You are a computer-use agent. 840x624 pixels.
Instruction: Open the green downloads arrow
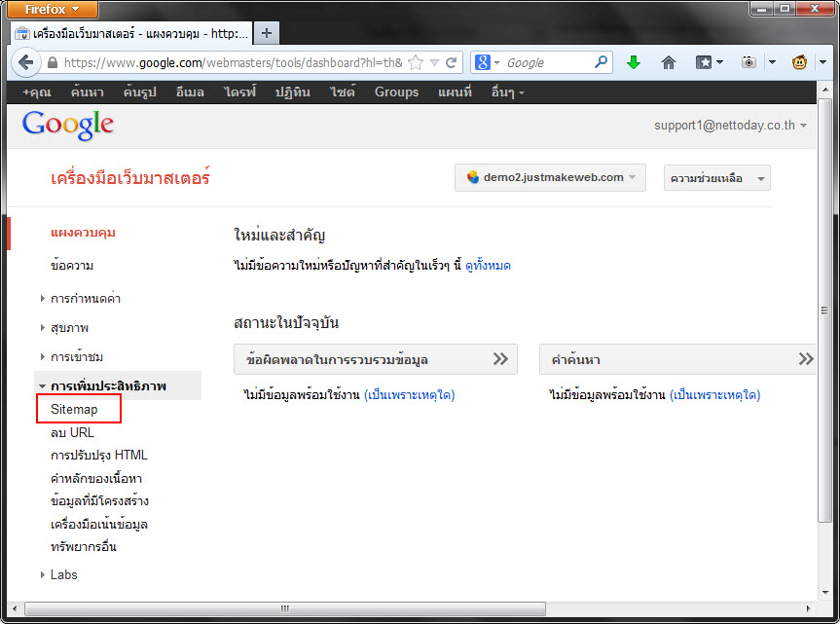pos(634,62)
